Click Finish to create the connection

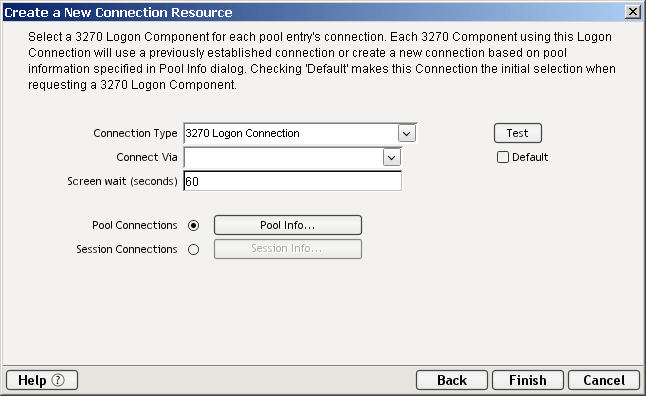coord(528,380)
